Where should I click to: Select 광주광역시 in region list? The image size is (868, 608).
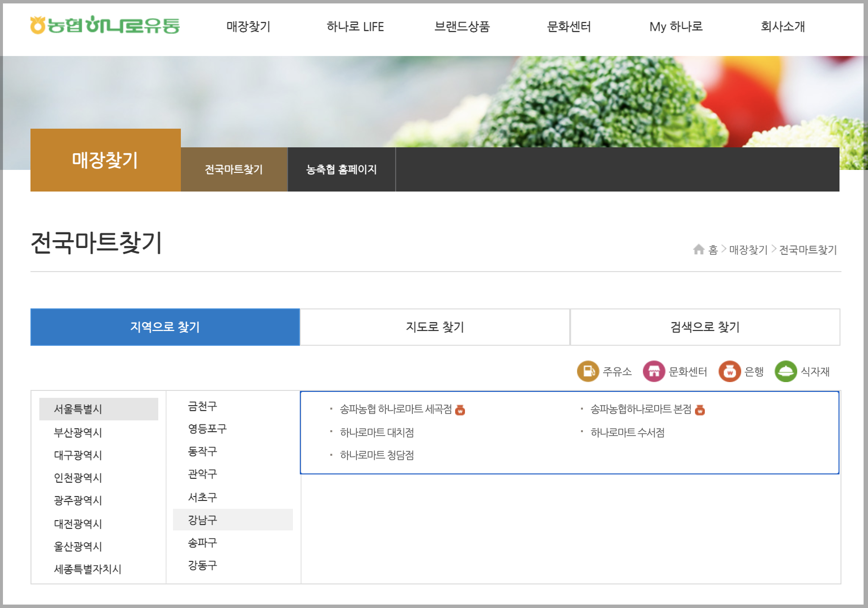(78, 500)
